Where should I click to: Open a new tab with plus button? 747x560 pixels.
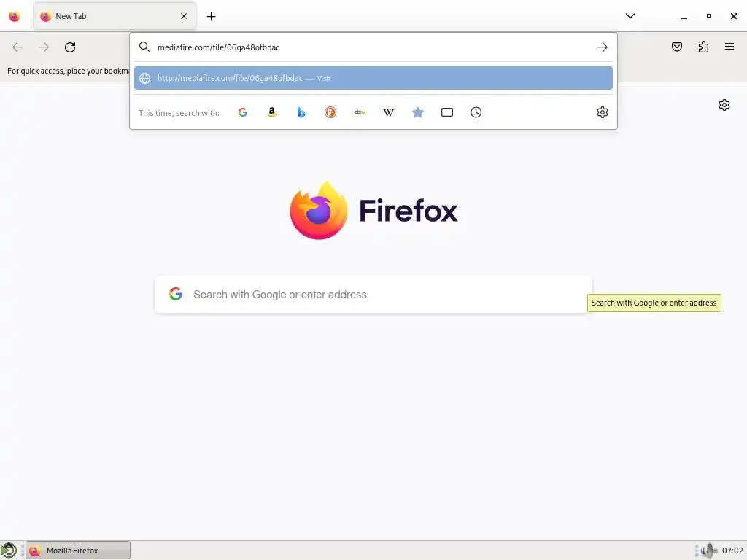[x=211, y=17]
